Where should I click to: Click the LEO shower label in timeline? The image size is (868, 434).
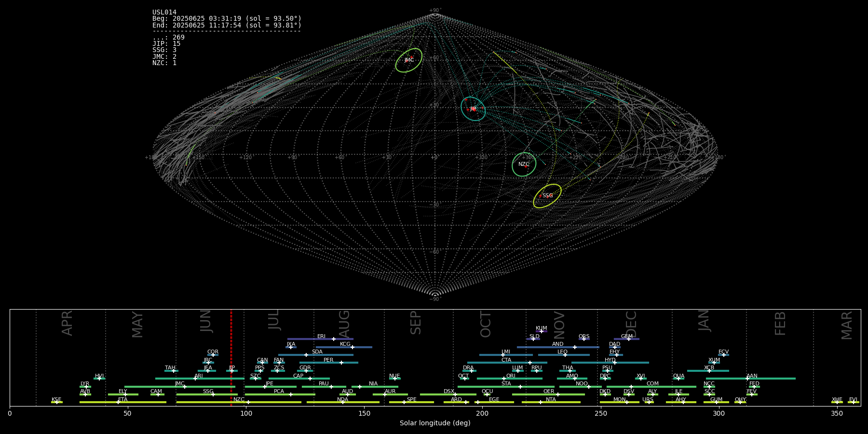coord(562,352)
